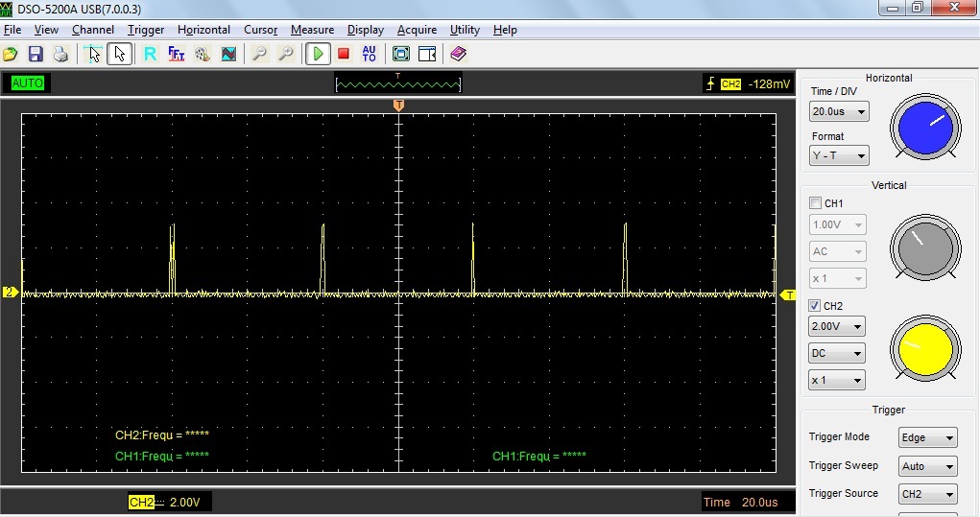Open the CH1 x 1 probe dropdown

[x=838, y=278]
